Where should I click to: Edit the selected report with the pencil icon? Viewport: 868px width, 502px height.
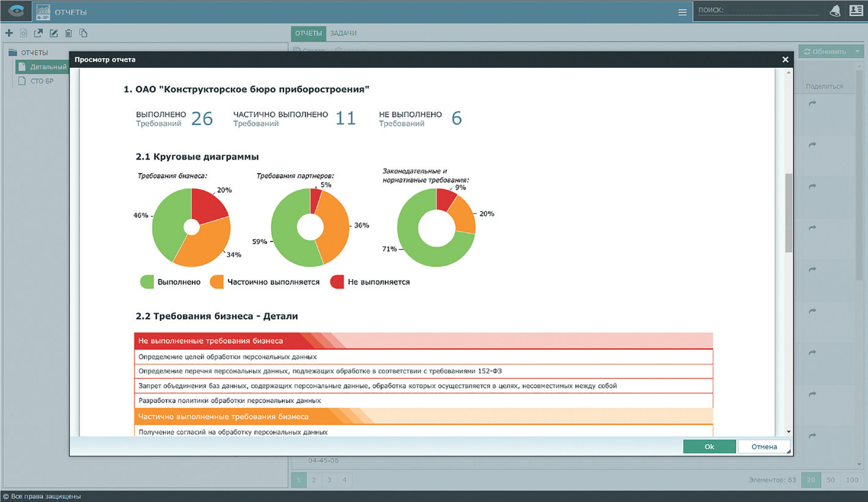(x=54, y=33)
